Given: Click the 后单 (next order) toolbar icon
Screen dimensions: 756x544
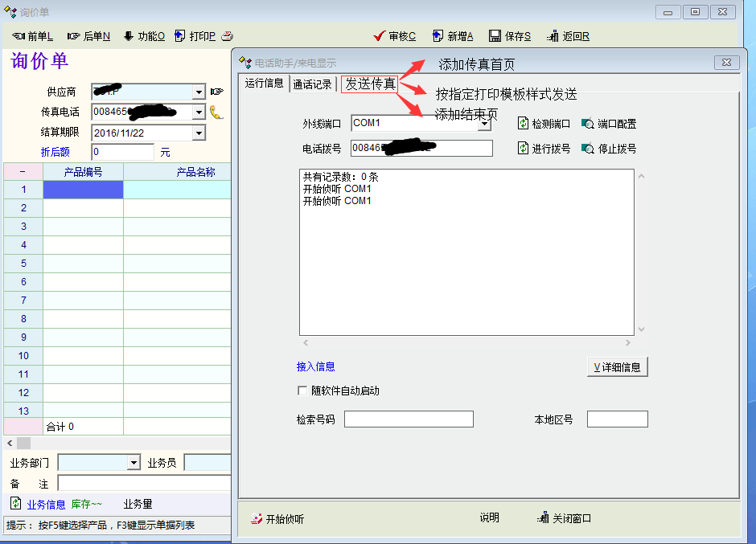Looking at the screenshot, I should [x=74, y=36].
